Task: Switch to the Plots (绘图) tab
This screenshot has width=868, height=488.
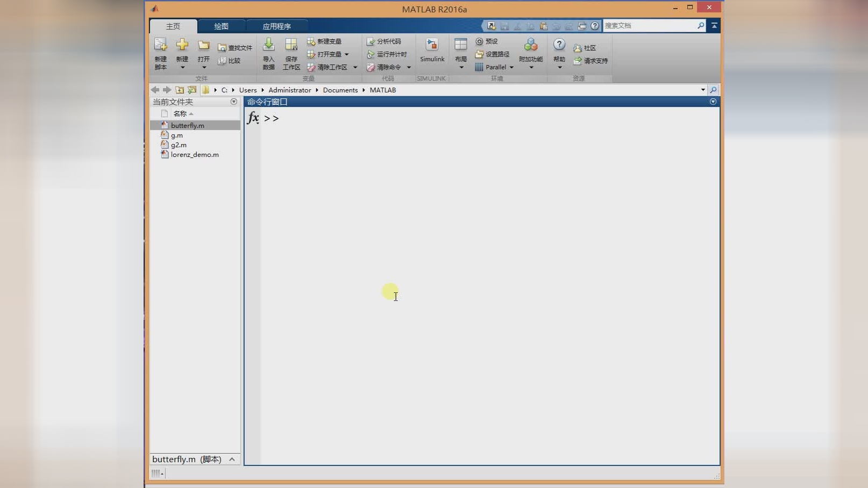Action: (x=221, y=26)
